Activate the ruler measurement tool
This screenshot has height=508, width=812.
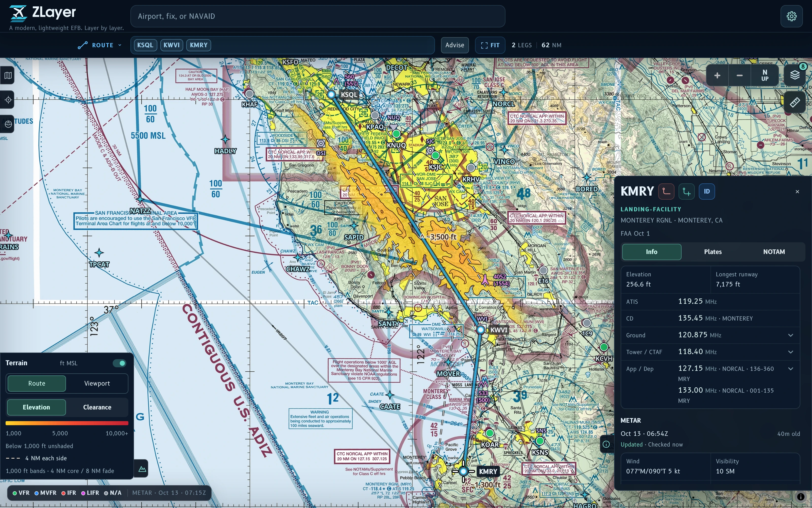794,102
